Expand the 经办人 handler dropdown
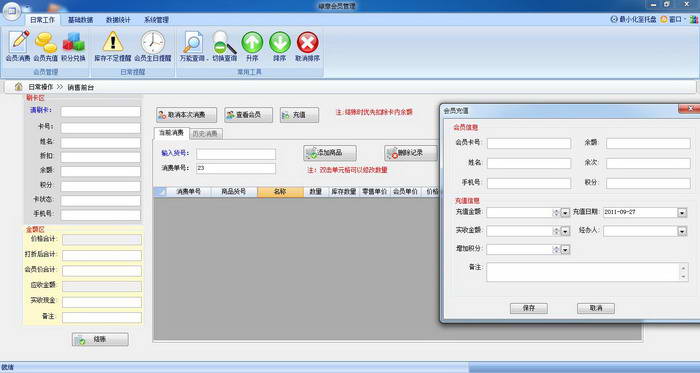This screenshot has height=373, width=700. tap(682, 231)
